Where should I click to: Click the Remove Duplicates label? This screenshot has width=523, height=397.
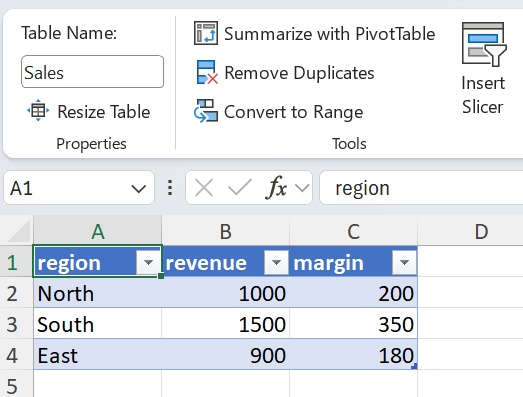pos(299,73)
